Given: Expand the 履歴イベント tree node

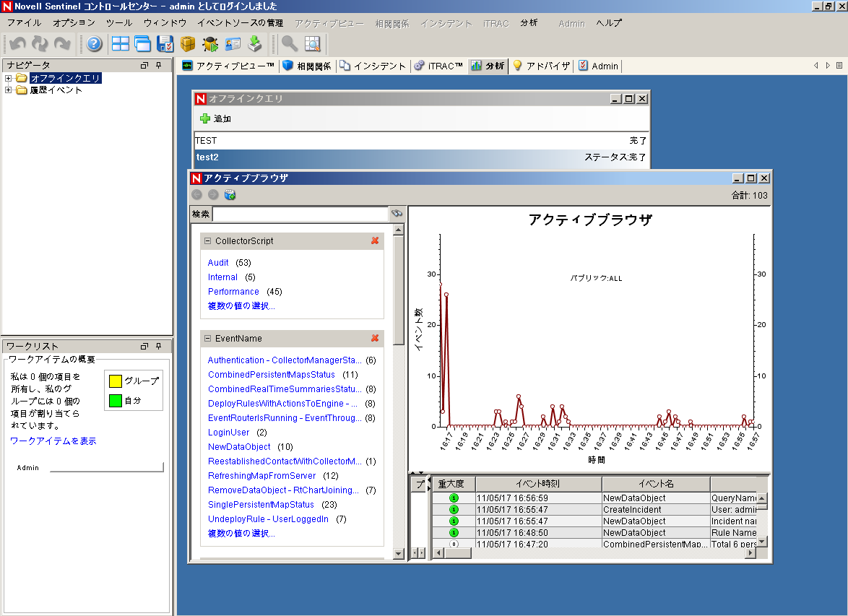Looking at the screenshot, I should point(9,90).
